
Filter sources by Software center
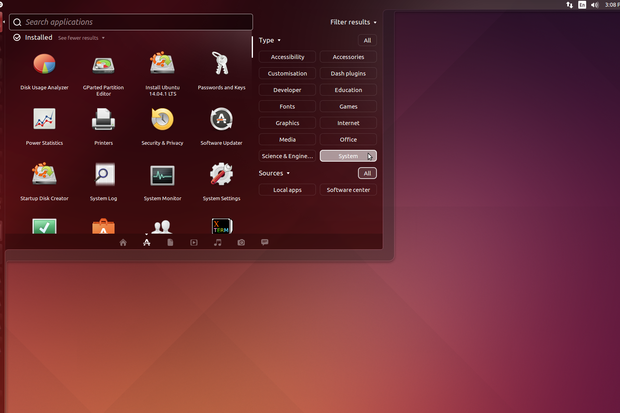click(x=348, y=190)
